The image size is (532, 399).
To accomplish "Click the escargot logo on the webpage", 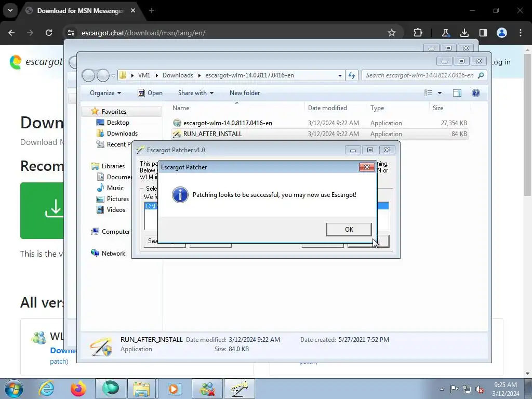I will pos(36,62).
